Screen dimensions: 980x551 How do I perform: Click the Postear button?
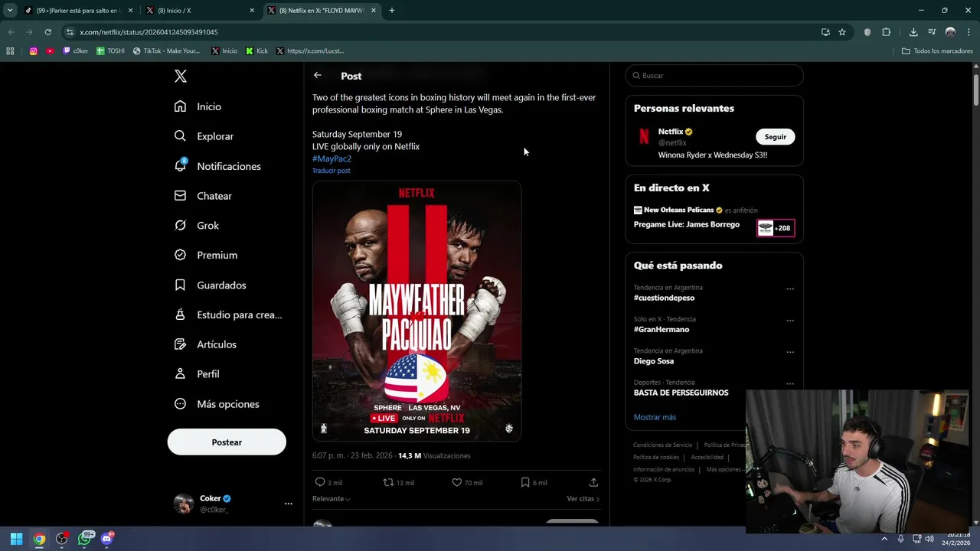(227, 442)
